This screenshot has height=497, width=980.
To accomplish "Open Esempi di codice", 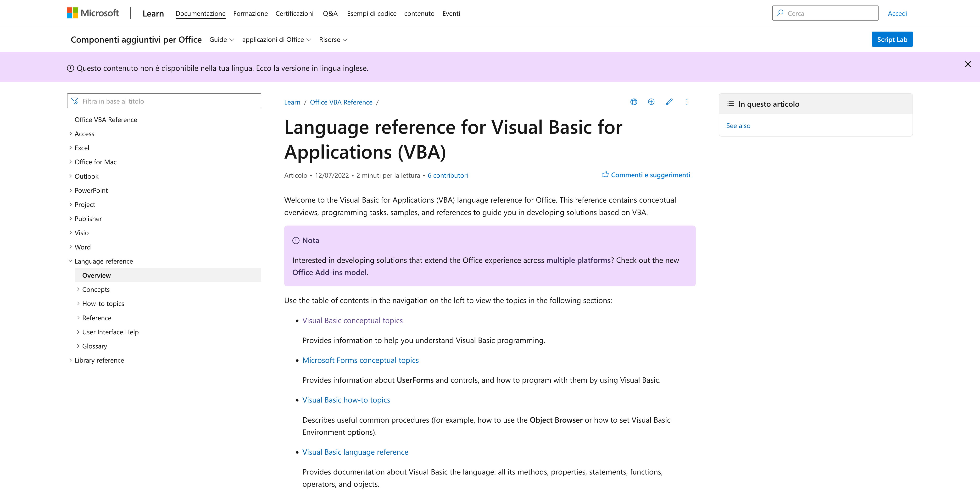I will pos(372,13).
